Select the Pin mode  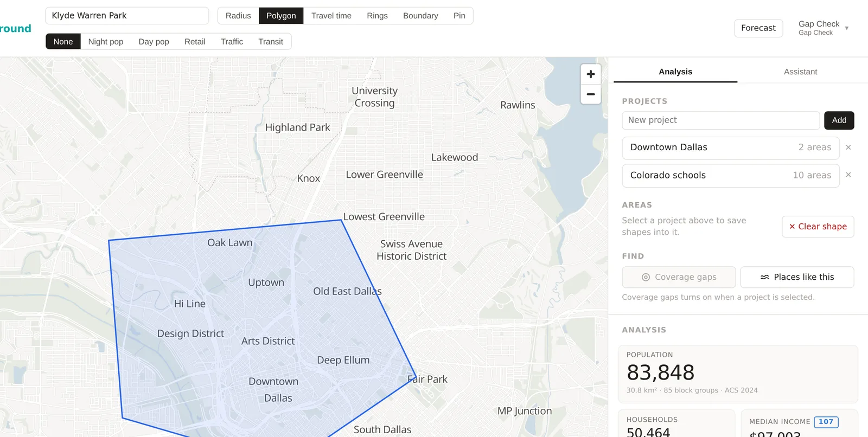[459, 16]
